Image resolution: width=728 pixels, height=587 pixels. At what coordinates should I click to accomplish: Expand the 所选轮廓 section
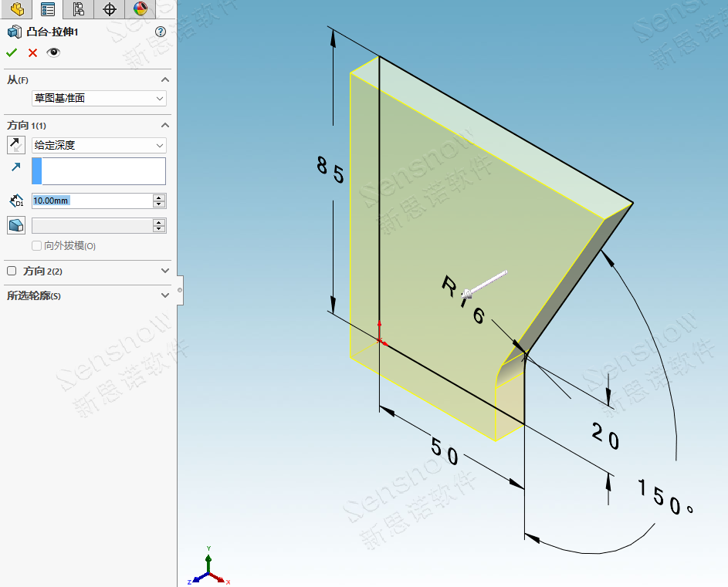(x=164, y=295)
